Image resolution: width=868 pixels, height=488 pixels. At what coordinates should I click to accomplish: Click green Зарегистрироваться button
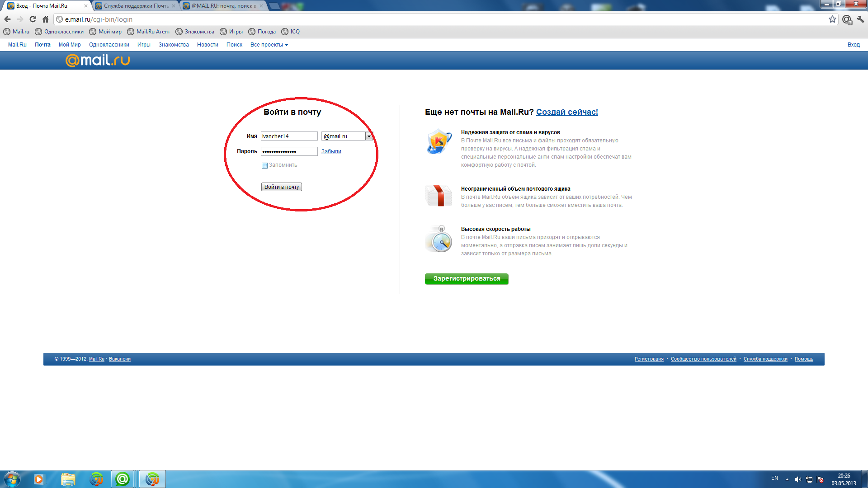click(466, 279)
